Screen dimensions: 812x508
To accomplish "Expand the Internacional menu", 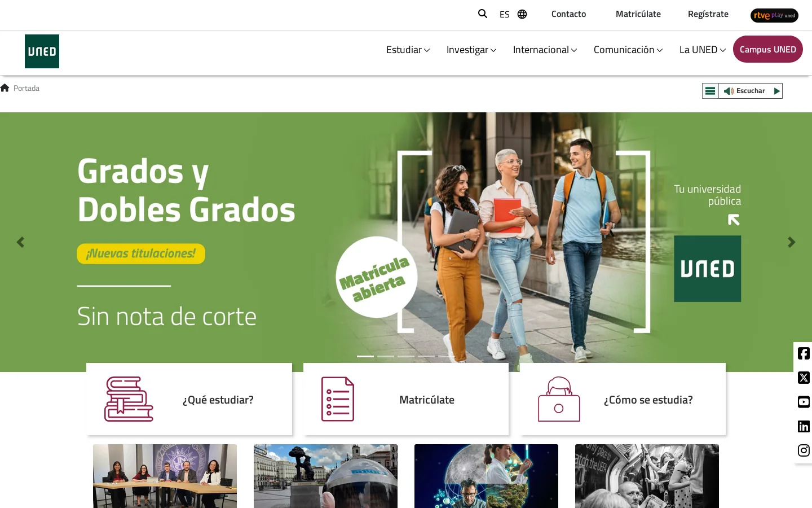I will 545,50.
